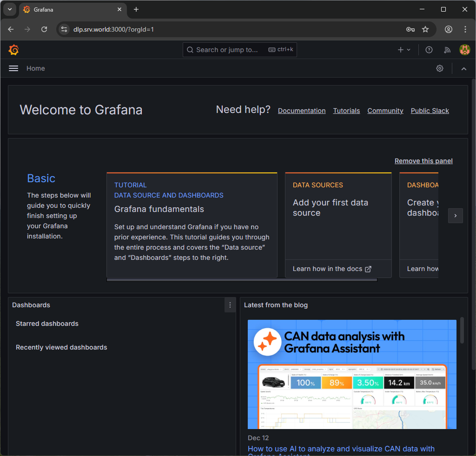This screenshot has height=456, width=476.
Task: Click the user profile avatar
Action: click(464, 50)
